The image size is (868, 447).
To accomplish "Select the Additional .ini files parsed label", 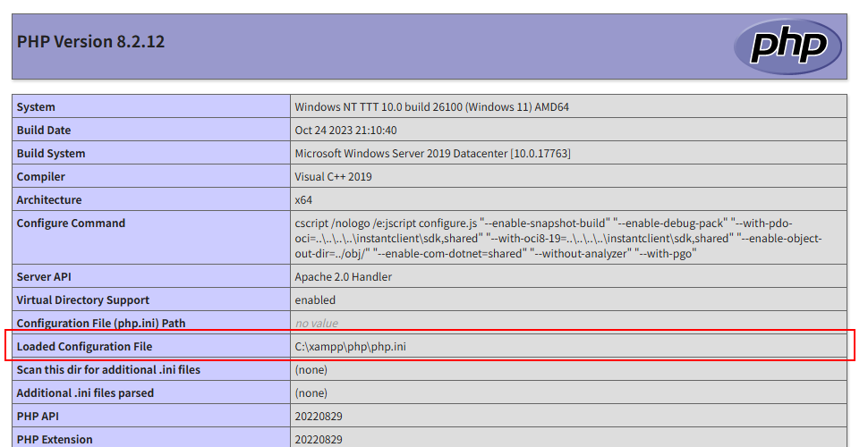I will (x=85, y=393).
